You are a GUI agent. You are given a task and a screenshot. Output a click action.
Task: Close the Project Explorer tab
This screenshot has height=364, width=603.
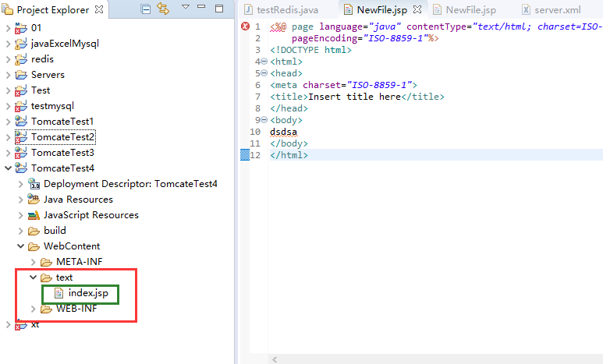[x=99, y=9]
